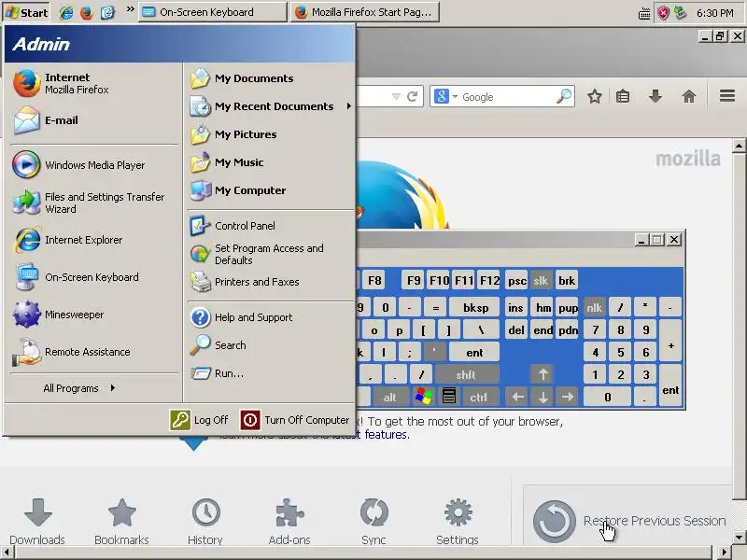Open the URL history dropdown arrow
Screen dimensions: 747x560
click(x=396, y=97)
